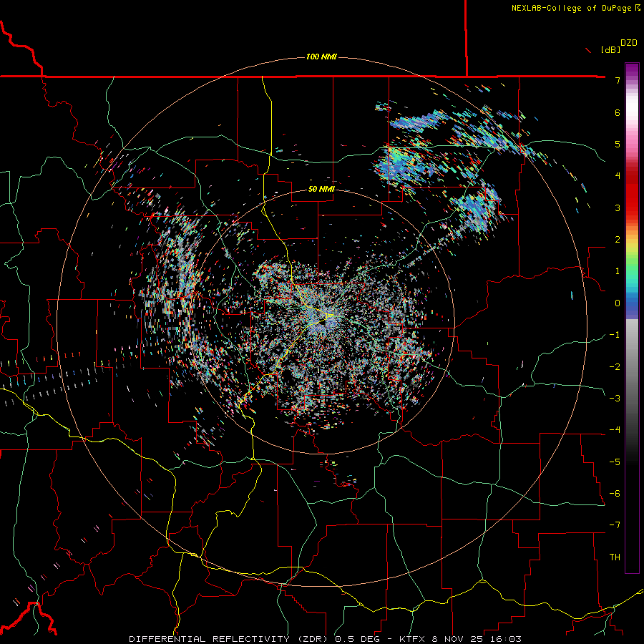
Task: Click the DZD product label
Action: tap(629, 43)
